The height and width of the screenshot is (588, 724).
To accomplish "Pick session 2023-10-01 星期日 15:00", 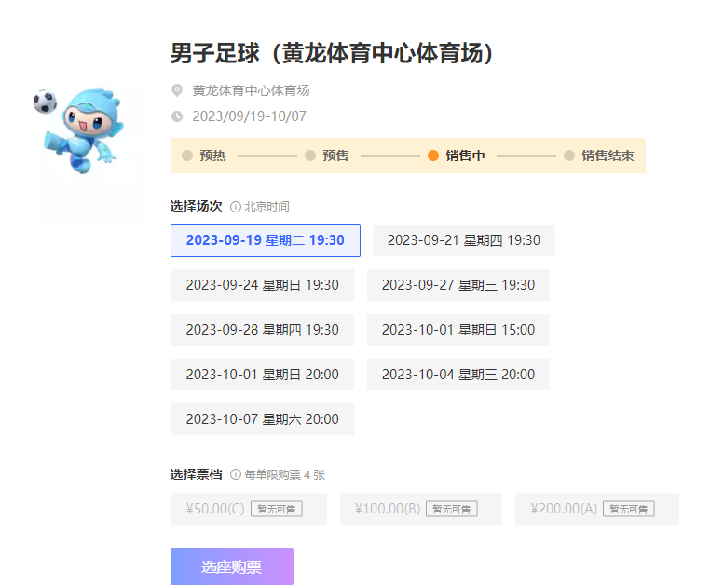I will tap(458, 330).
